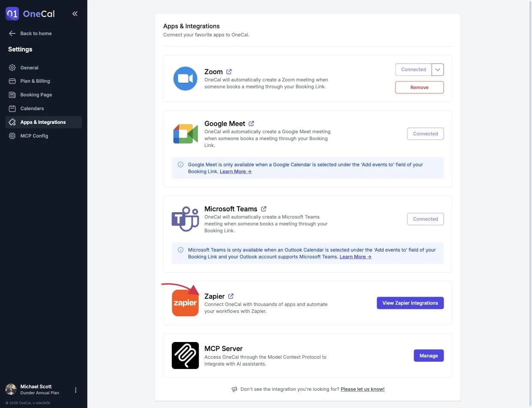The width and height of the screenshot is (532, 408).
Task: Click the Microsoft Teams logo
Action: [x=185, y=219]
